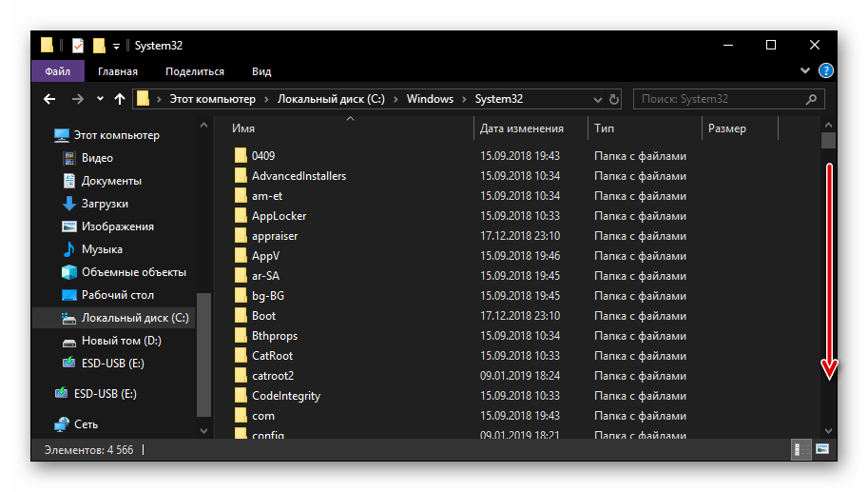
Task: Open the Recent locations dropdown arrow
Action: click(101, 99)
